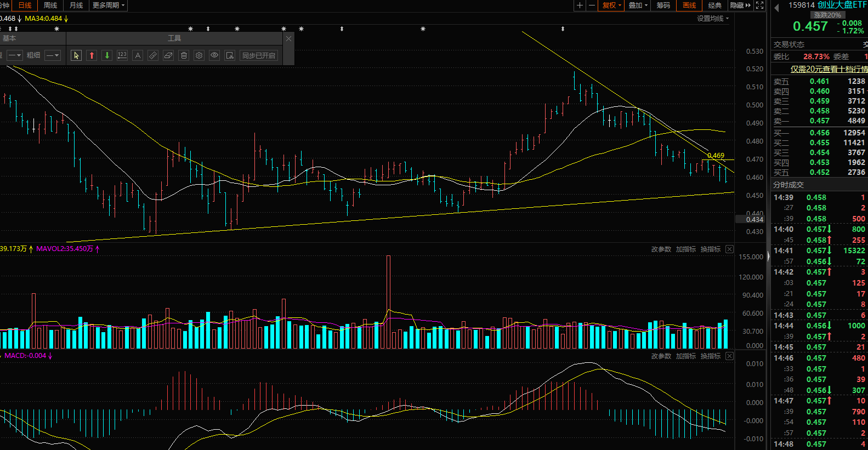Pick the green down-arrow marker tool

tap(107, 55)
